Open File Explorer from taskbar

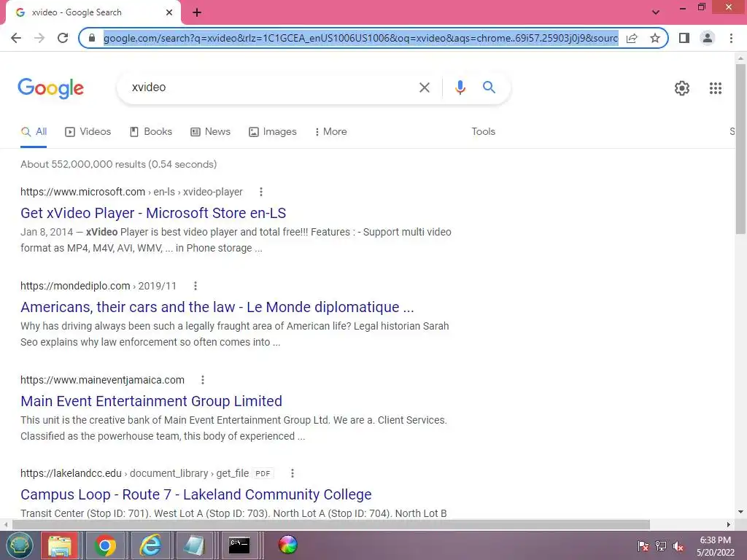60,545
